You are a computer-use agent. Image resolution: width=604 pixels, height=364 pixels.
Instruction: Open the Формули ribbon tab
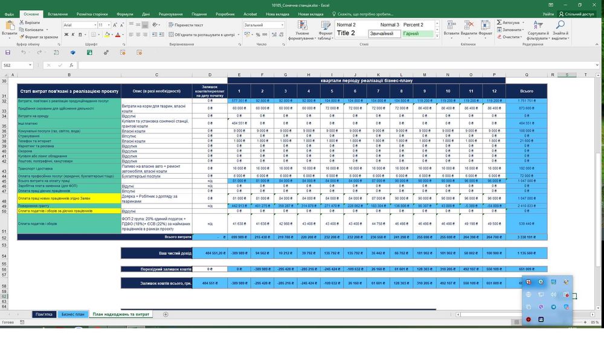point(125,13)
